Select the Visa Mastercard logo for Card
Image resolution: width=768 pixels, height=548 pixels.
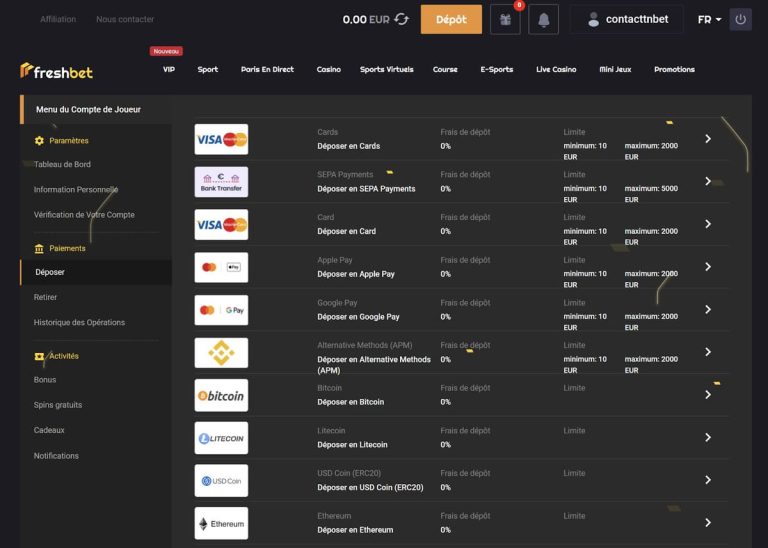pos(221,224)
